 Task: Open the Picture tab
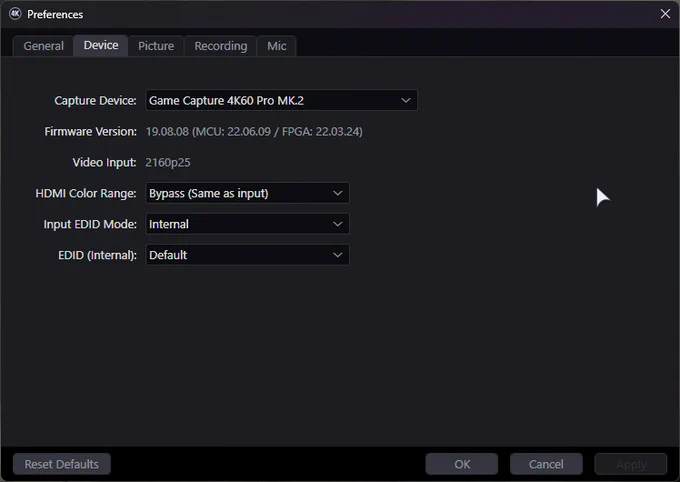point(156,46)
